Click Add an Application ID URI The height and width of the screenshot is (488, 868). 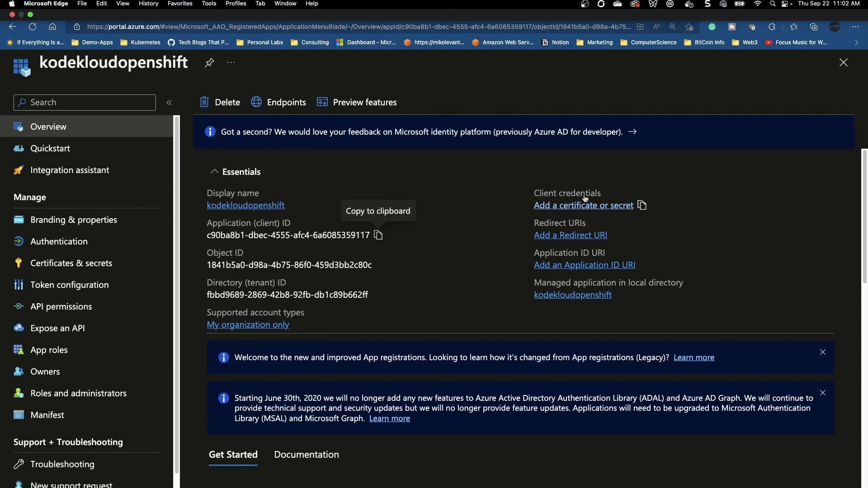tap(585, 265)
